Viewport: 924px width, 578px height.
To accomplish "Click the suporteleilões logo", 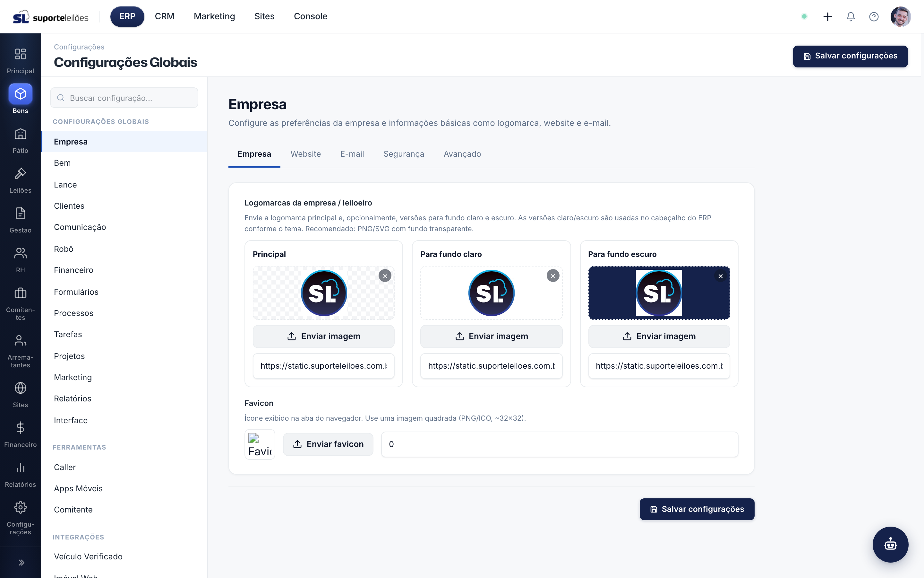I will (x=50, y=17).
